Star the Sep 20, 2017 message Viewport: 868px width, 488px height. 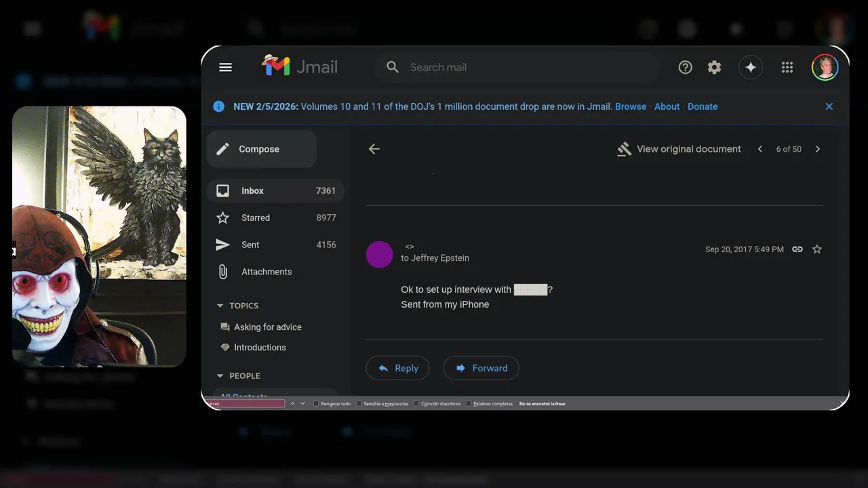[817, 249]
